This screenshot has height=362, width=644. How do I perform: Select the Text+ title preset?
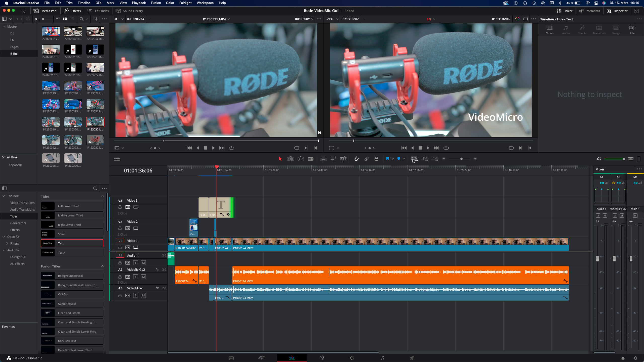(x=72, y=252)
